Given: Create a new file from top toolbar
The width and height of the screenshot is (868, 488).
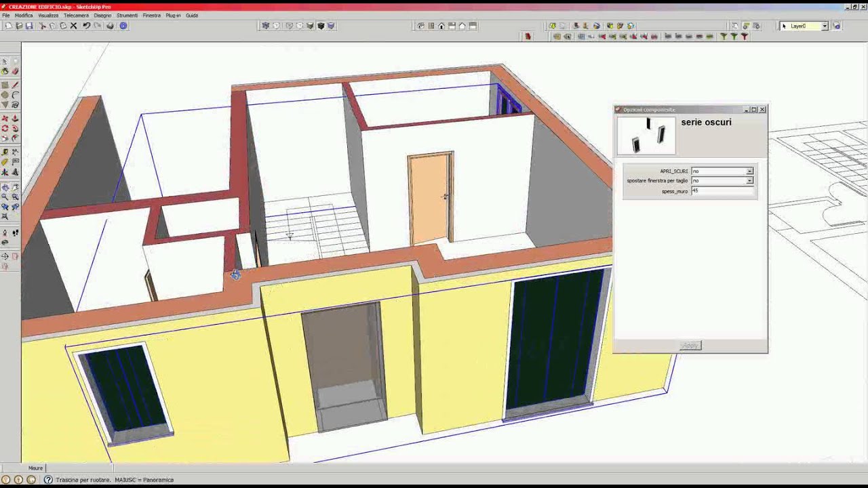Looking at the screenshot, I should coord(8,26).
